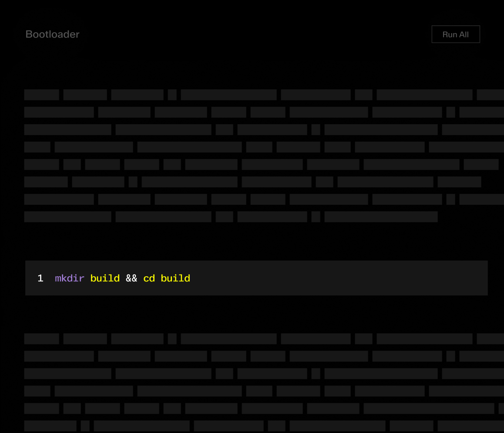The image size is (504, 433).
Task: Click the final build word after cd
Action: [x=175, y=278]
